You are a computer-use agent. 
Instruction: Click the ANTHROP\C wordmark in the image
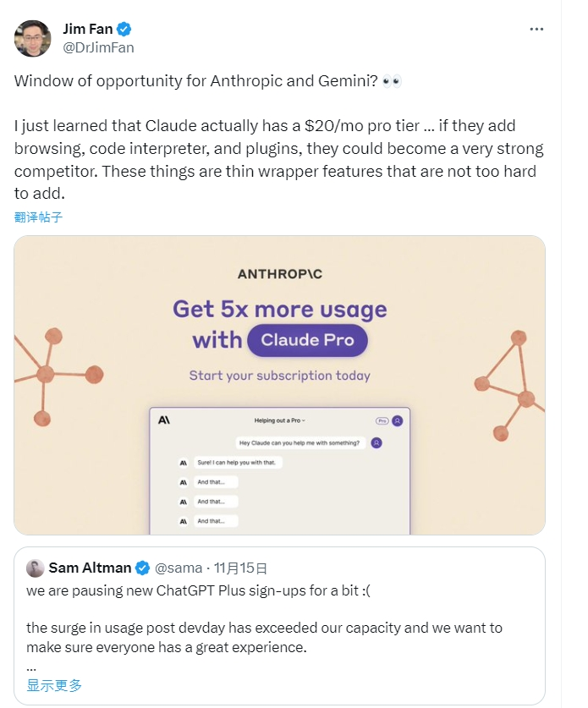(x=279, y=274)
